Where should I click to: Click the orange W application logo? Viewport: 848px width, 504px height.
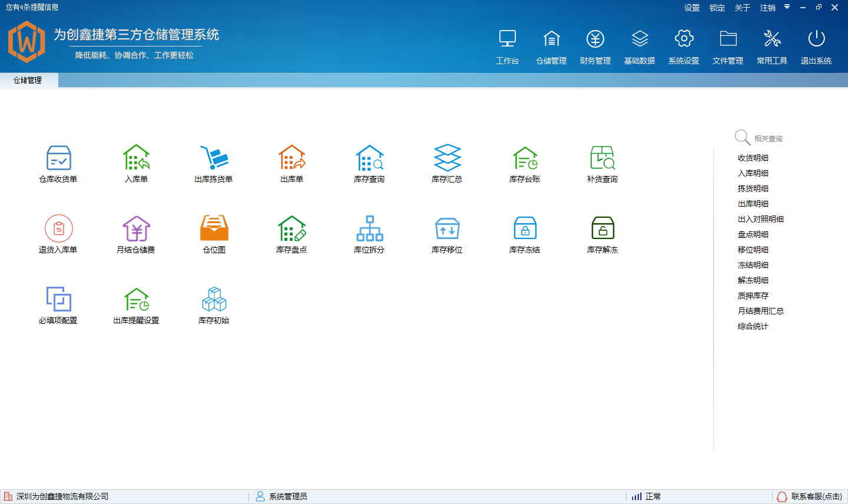pos(26,42)
